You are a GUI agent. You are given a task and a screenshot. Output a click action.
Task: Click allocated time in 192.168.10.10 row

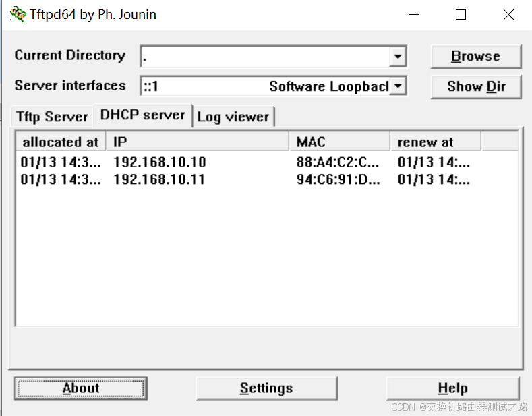61,162
